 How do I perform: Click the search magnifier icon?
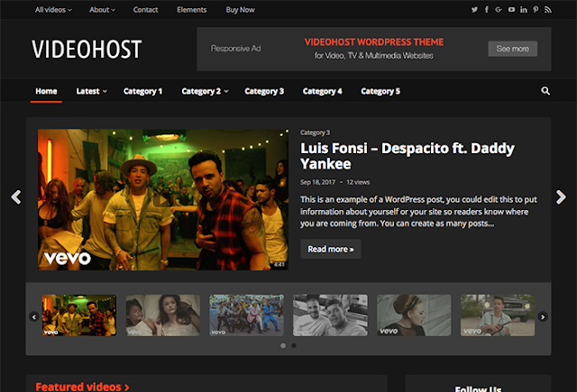tap(545, 91)
